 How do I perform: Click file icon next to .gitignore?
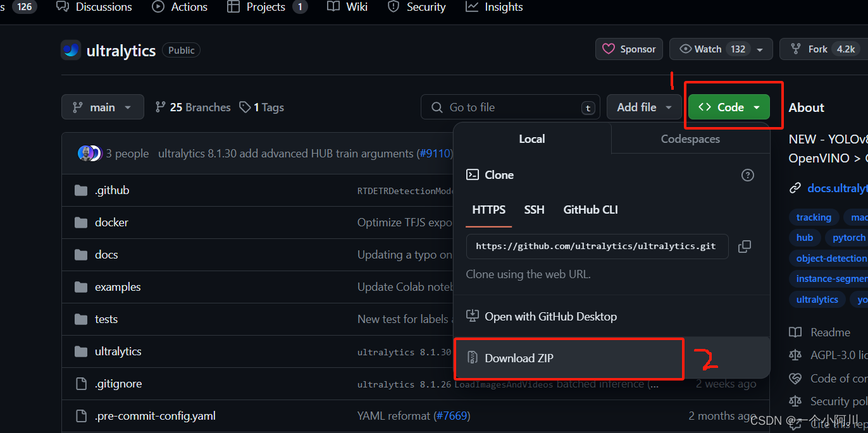pos(80,384)
